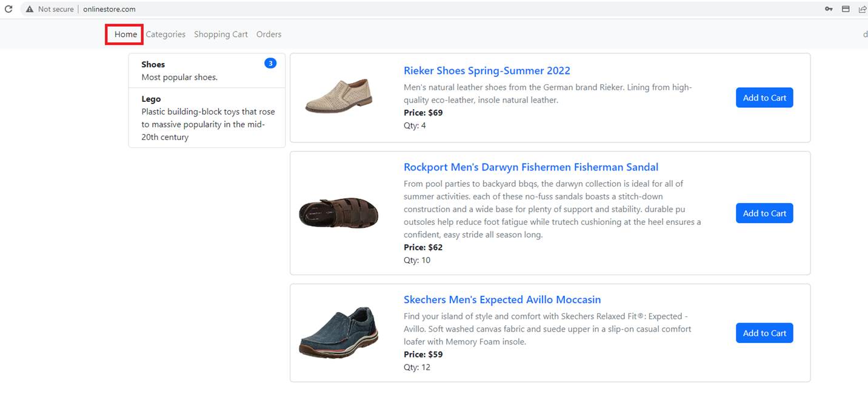
Task: Open Rieker Shoes Spring-Summer 2022 link
Action: (x=487, y=71)
